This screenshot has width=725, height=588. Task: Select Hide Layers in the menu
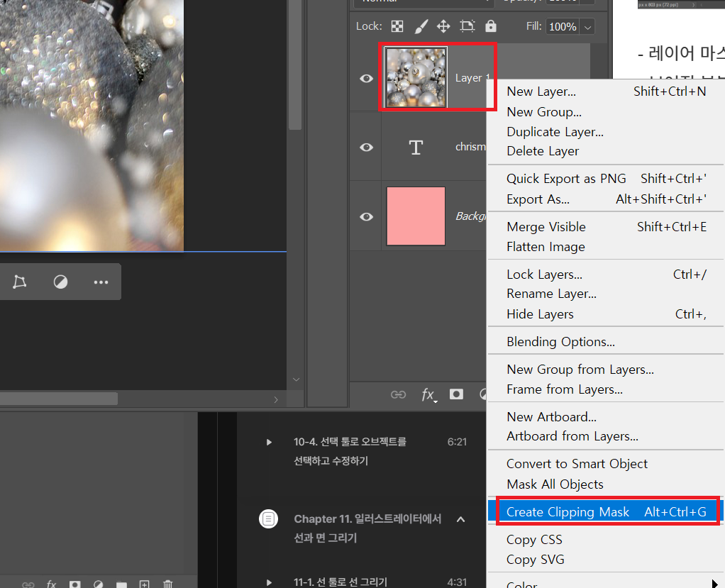[x=606, y=314]
